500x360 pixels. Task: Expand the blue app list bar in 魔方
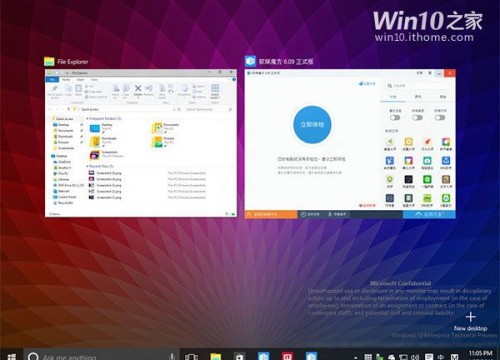tap(429, 214)
